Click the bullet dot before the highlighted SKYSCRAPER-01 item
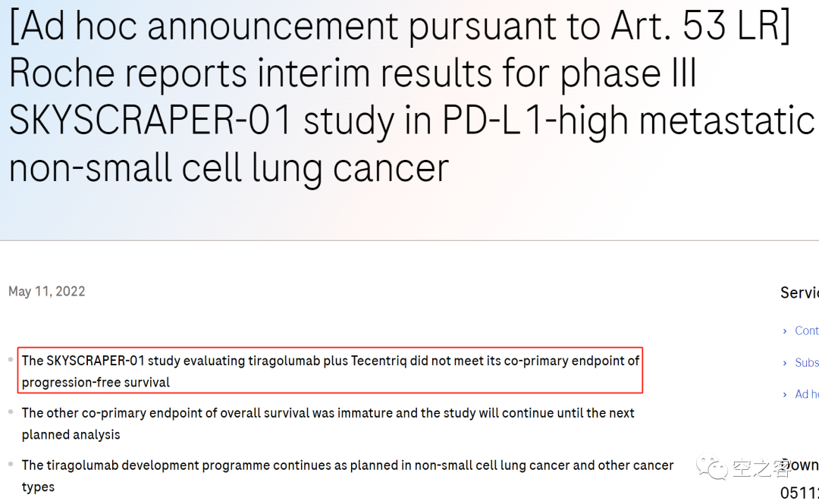 (x=11, y=359)
